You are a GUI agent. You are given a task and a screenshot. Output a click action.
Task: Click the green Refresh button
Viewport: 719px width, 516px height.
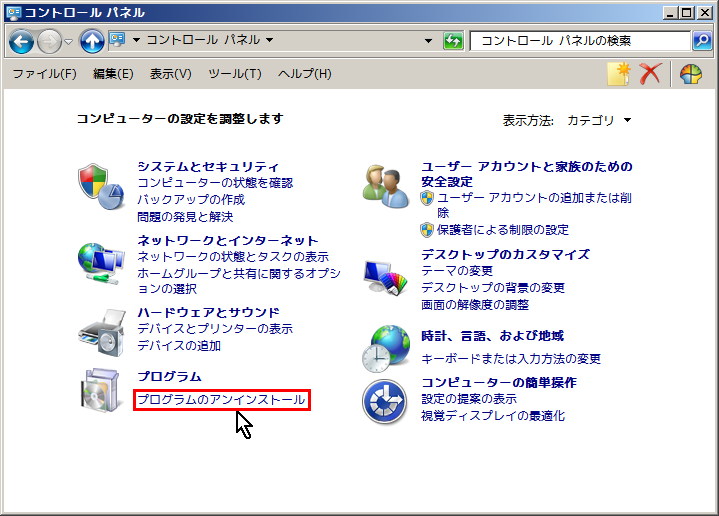453,41
